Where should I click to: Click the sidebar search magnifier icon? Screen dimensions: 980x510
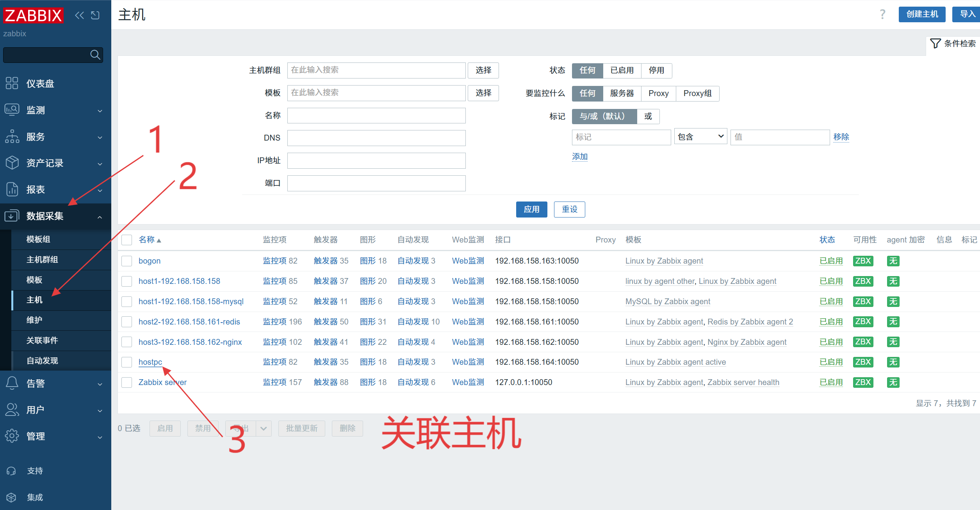point(95,55)
